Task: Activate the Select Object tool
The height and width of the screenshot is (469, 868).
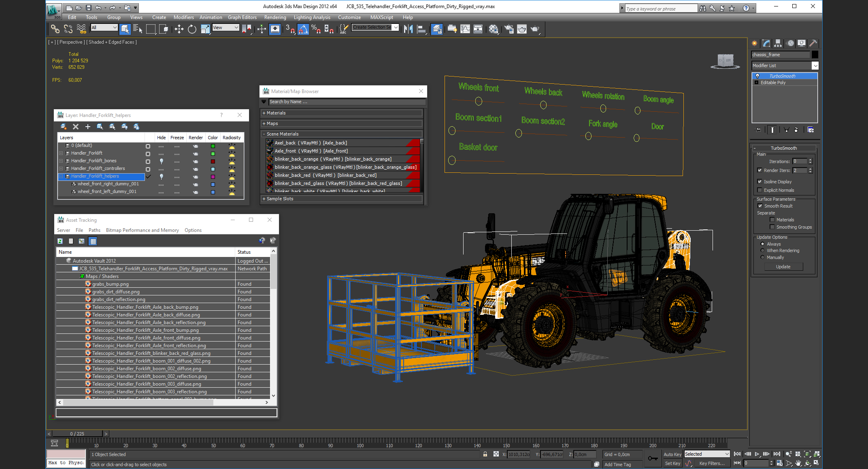Action: [125, 29]
